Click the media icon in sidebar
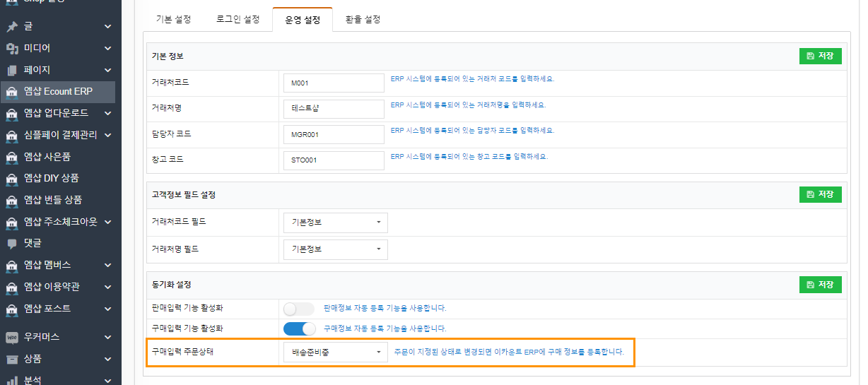Screen dimensions: 868x385 [x=11, y=49]
